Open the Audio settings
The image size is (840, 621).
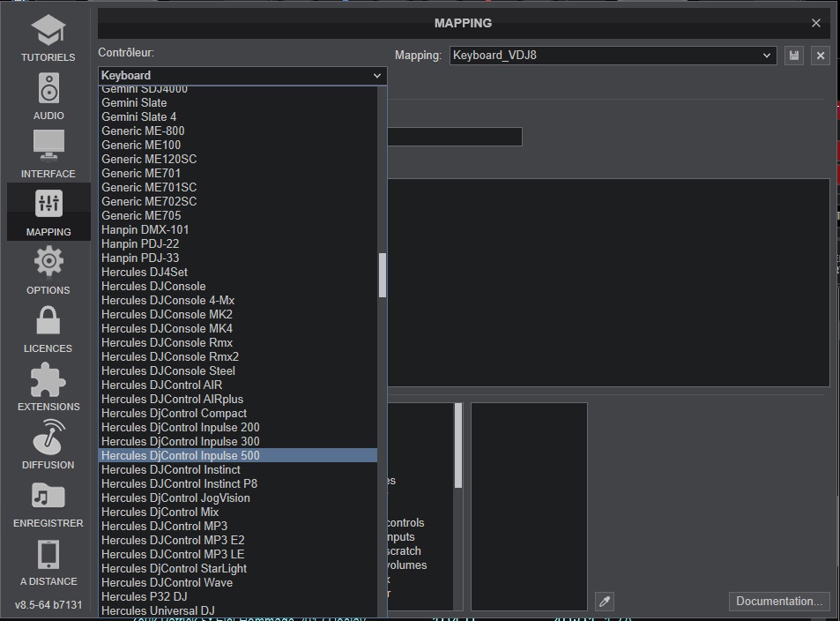(48, 97)
